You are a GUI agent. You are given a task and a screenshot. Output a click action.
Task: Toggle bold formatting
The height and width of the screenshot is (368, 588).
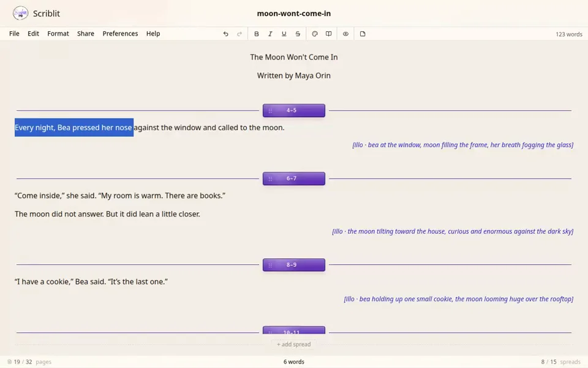click(257, 34)
